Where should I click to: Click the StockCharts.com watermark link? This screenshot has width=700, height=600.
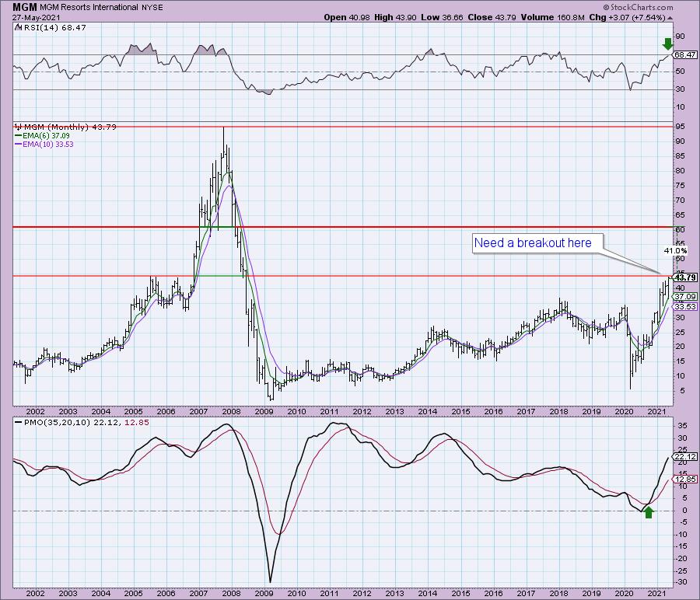pos(639,7)
